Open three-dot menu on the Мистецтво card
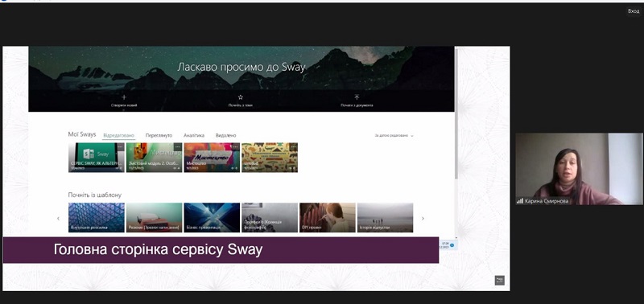Screen dimensions: 644x304 235,146
